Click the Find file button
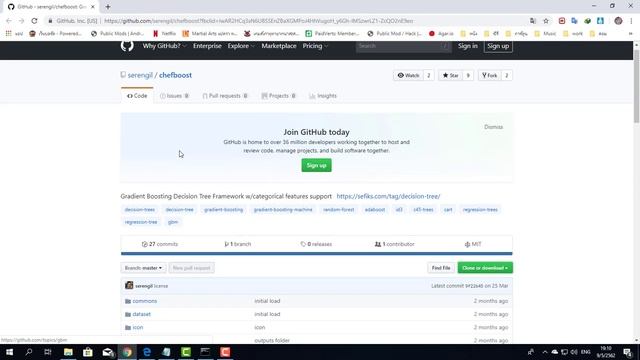 (x=441, y=268)
